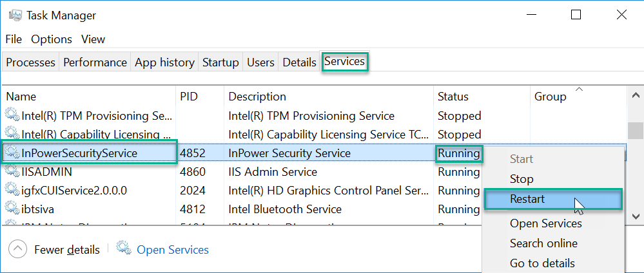
Task: Click the gear icon beside InPowerSecurityService
Action: point(12,153)
